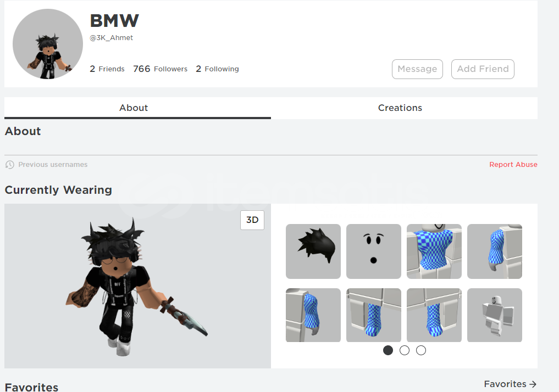
Task: Click the Favorites arrow icon
Action: pyautogui.click(x=533, y=384)
